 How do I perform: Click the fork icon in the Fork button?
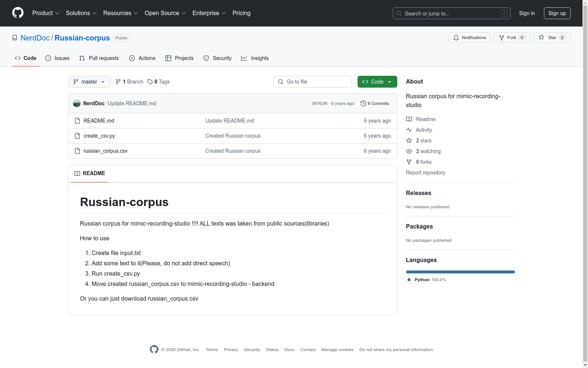[x=502, y=38]
